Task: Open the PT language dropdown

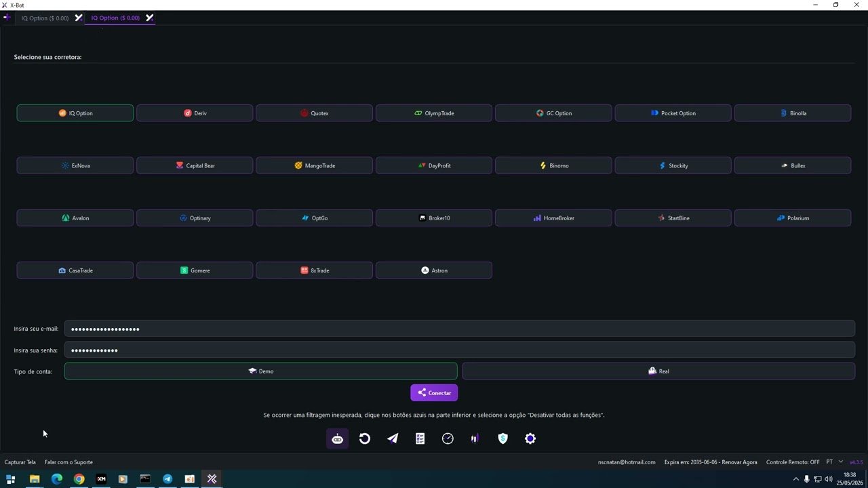Action: pos(834,462)
